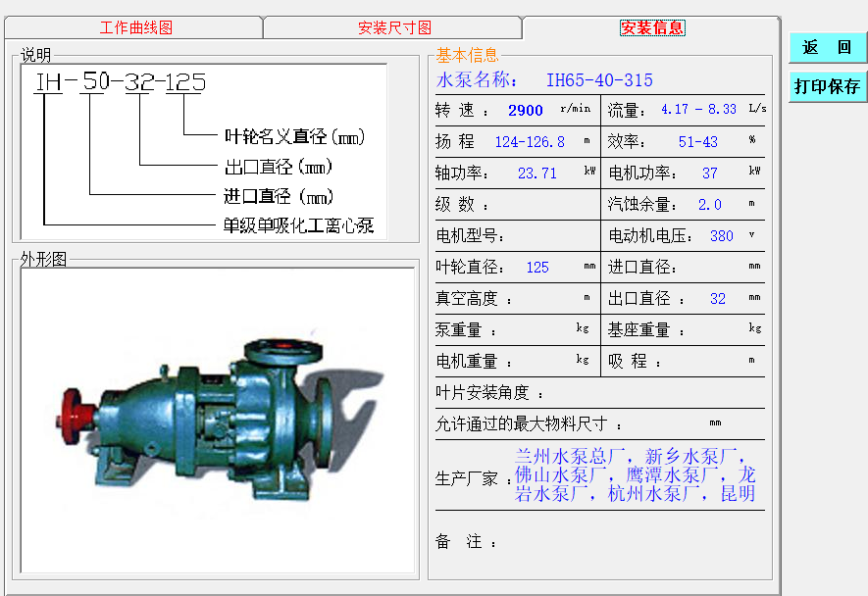Click the 备注 label
Screen dimensions: 868x596
[x=466, y=542]
